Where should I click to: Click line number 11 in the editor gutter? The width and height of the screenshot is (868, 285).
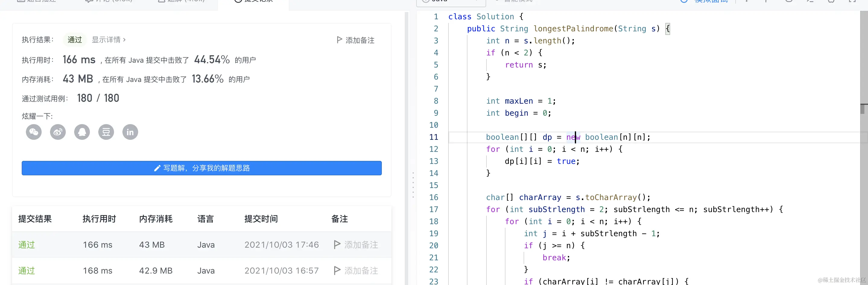(x=434, y=137)
